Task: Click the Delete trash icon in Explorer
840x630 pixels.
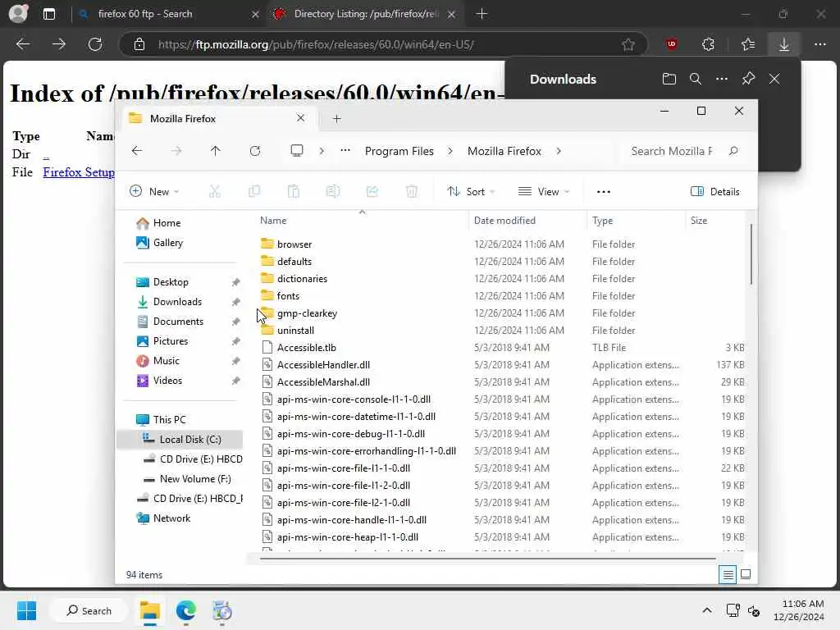Action: coord(412,191)
